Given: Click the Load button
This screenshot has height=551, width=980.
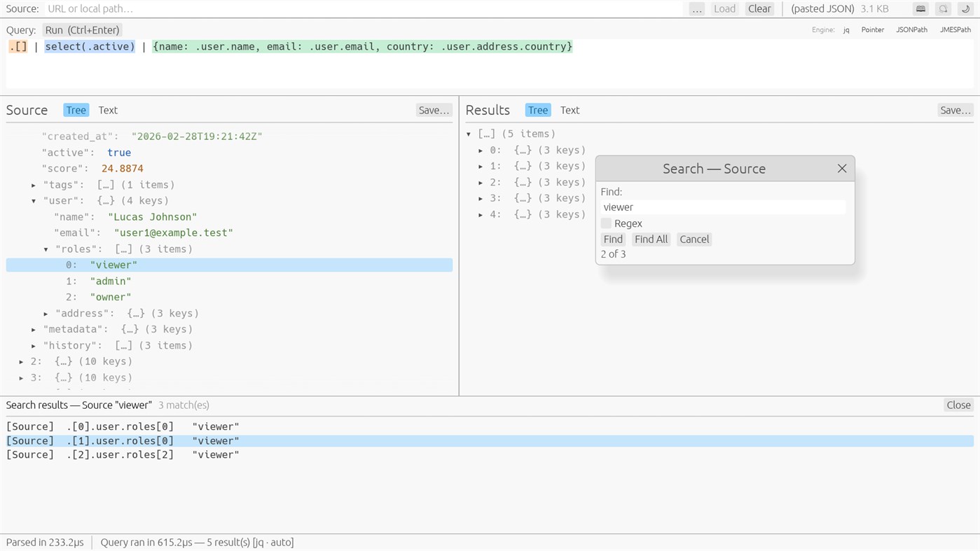Looking at the screenshot, I should click(724, 9).
